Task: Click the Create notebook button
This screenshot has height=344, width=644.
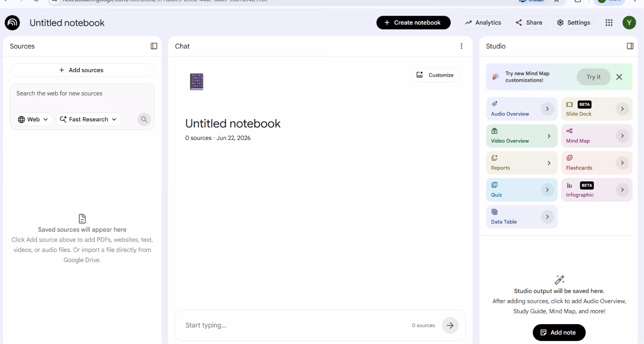Action: (x=413, y=23)
